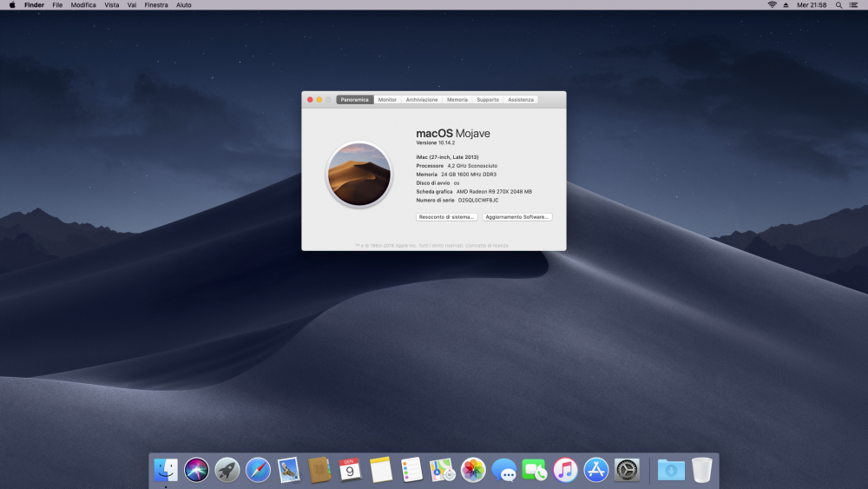Viewport: 868px width, 489px height.
Task: Open Mail stamp icon in Dock
Action: (x=288, y=470)
